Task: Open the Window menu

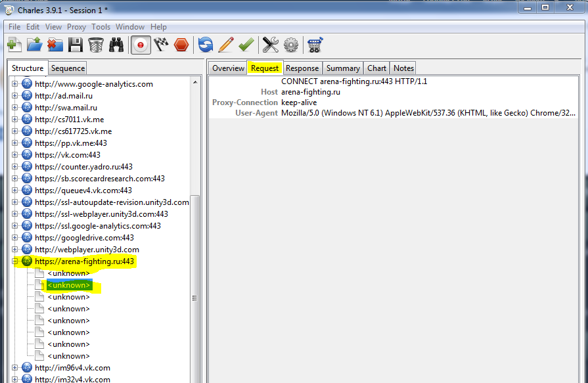Action: point(129,27)
